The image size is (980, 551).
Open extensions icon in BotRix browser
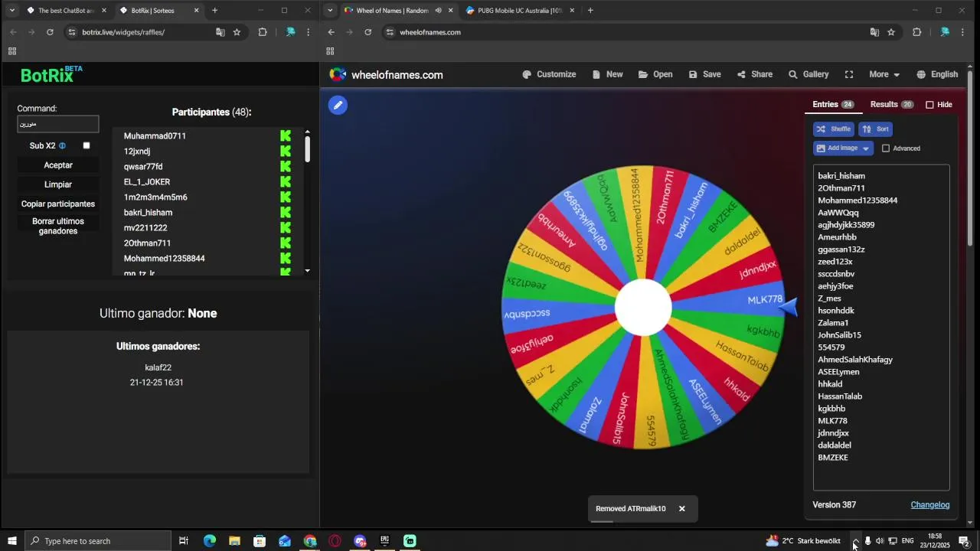(263, 32)
